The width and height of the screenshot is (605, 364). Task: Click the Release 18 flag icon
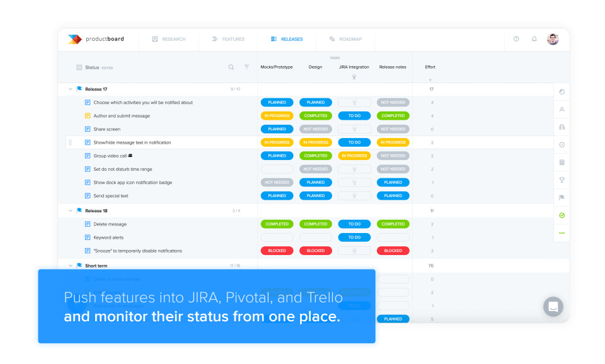(79, 210)
